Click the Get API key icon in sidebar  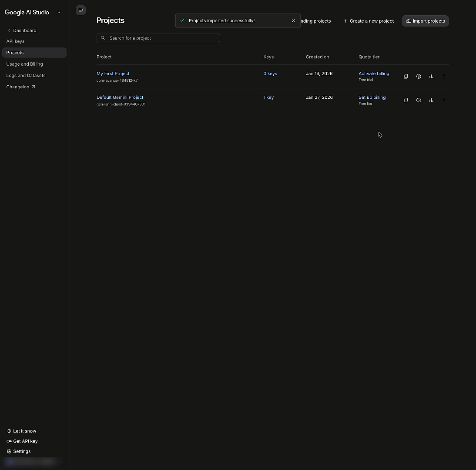(9, 441)
